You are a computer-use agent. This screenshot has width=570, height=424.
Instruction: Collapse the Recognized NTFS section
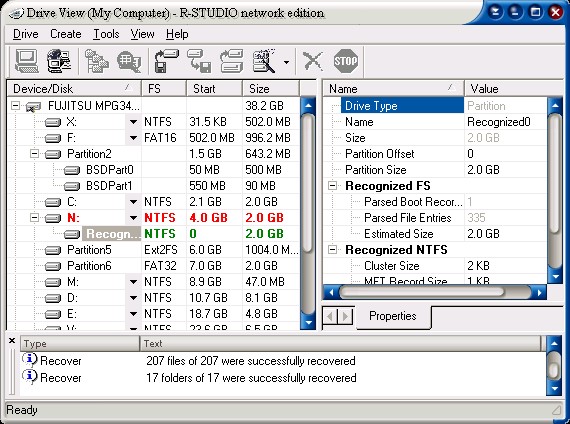[x=332, y=250]
